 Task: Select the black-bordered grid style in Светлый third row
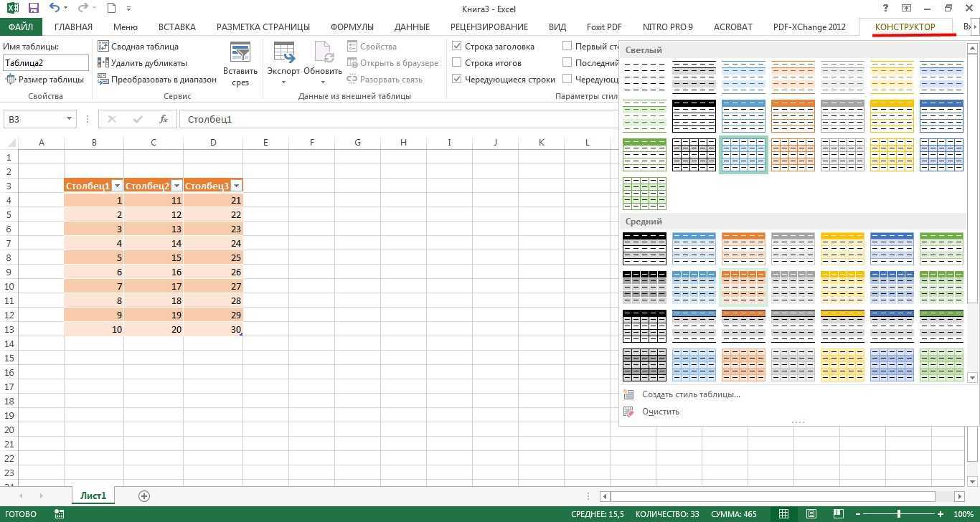694,154
